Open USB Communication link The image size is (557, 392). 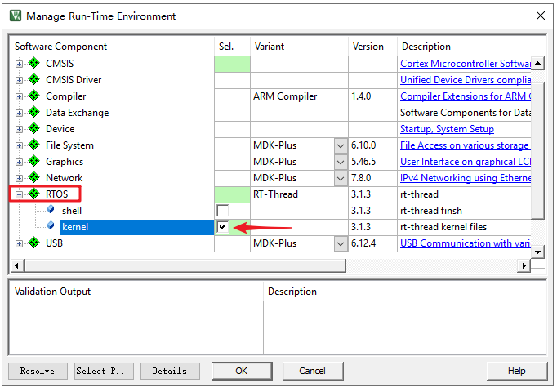coord(465,243)
